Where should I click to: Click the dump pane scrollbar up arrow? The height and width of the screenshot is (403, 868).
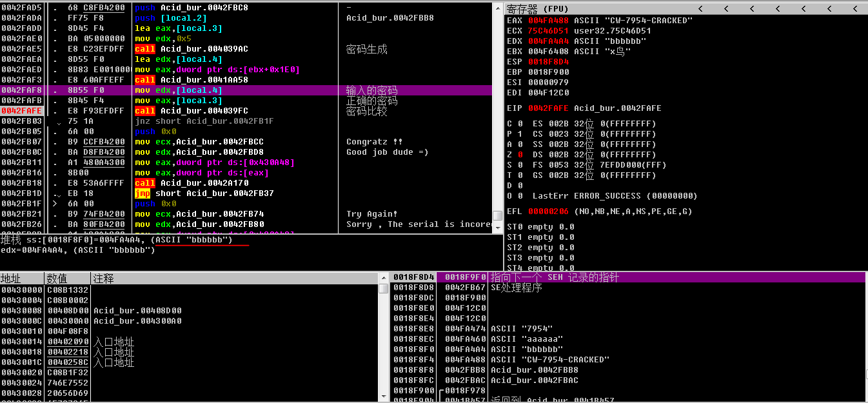[x=383, y=278]
